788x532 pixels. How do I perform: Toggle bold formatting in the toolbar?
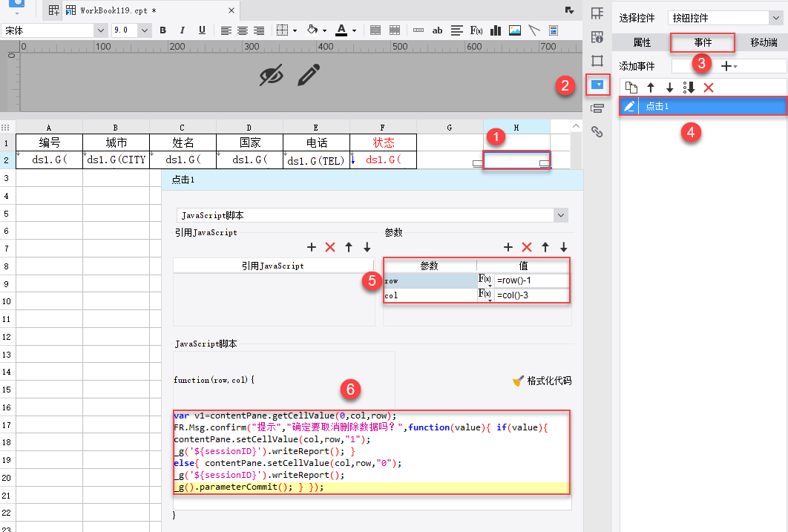coord(162,30)
